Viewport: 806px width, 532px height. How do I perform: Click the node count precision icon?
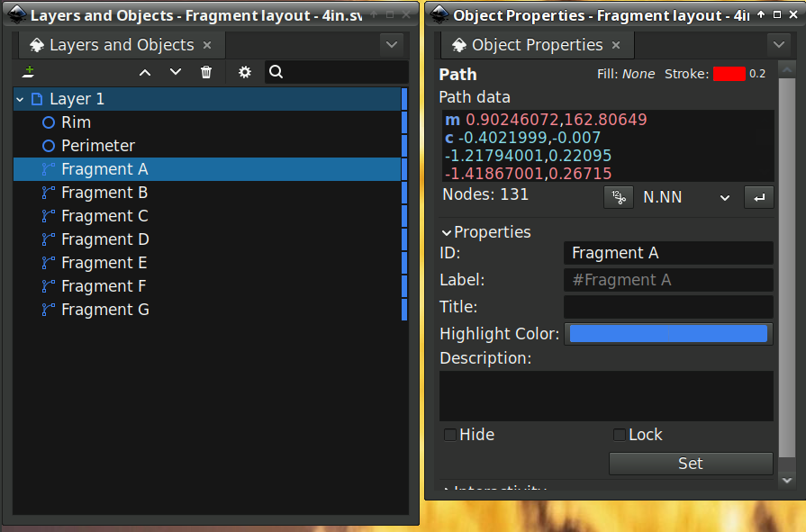tap(619, 196)
